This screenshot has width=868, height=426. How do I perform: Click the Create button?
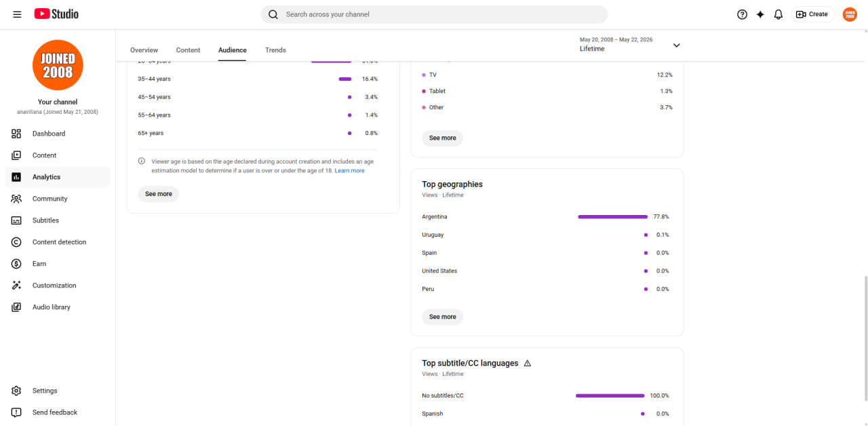[812, 14]
